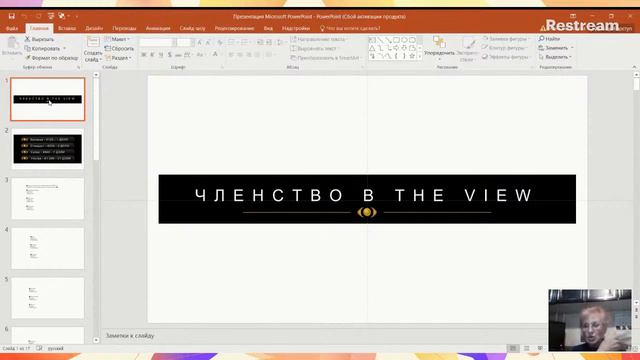Click the Reset (Сбросить) slide button

119,49
